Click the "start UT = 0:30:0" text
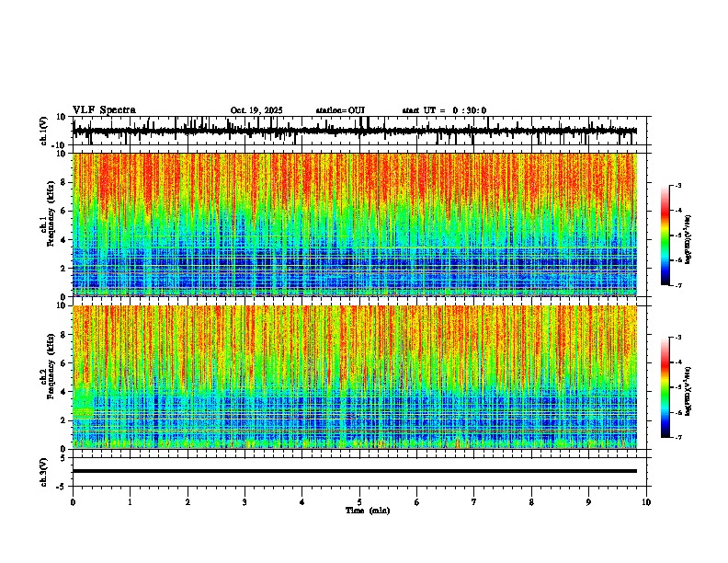This screenshot has height=563, width=728. click(444, 110)
